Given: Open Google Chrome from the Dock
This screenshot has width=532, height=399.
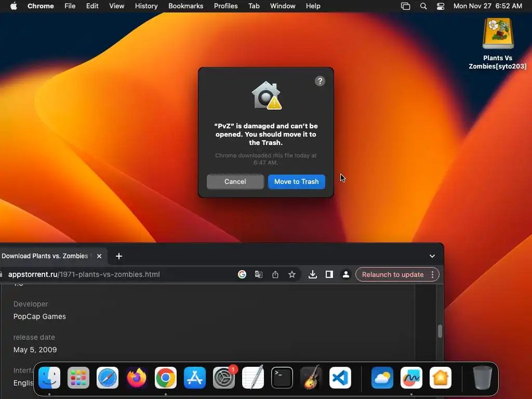Looking at the screenshot, I should click(166, 378).
